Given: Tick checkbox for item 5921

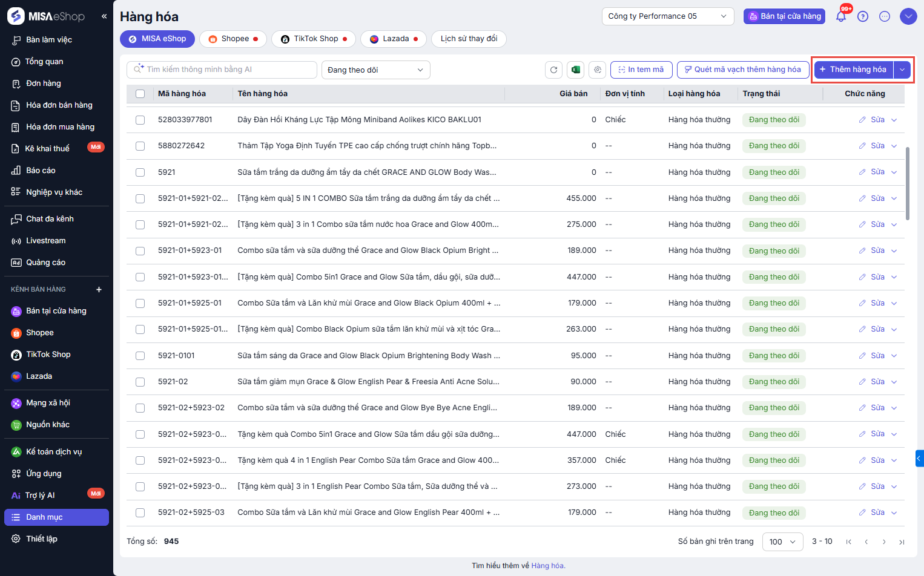Looking at the screenshot, I should [140, 172].
